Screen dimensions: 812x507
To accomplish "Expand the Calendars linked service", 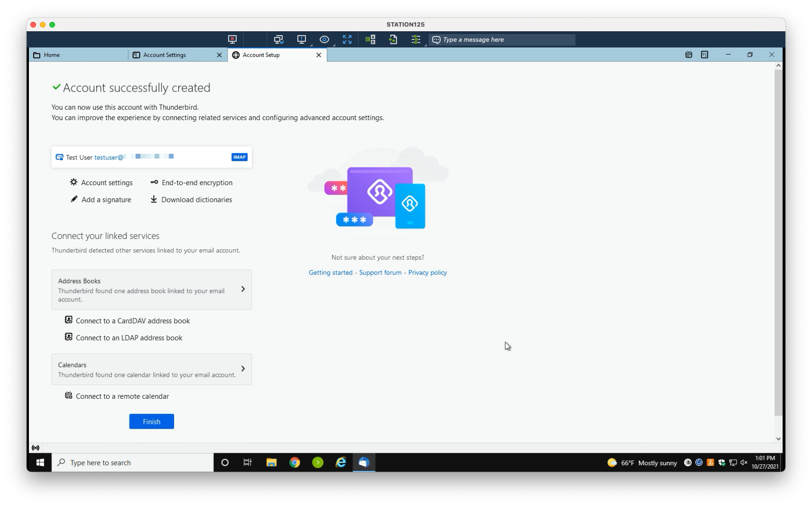I will [151, 369].
